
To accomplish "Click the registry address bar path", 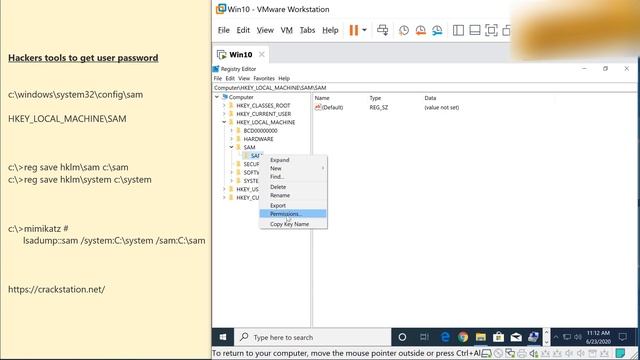I will [x=424, y=88].
